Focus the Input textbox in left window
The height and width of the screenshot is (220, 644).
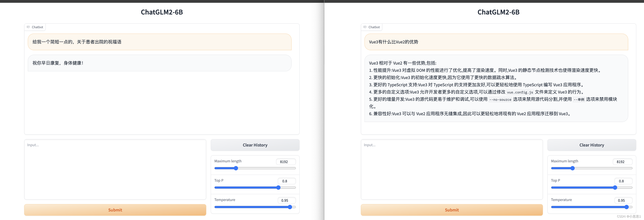pos(115,169)
